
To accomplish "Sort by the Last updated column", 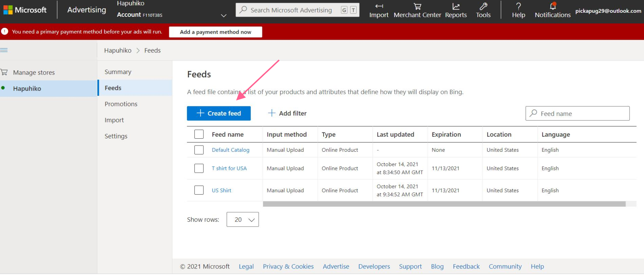I will pyautogui.click(x=395, y=135).
